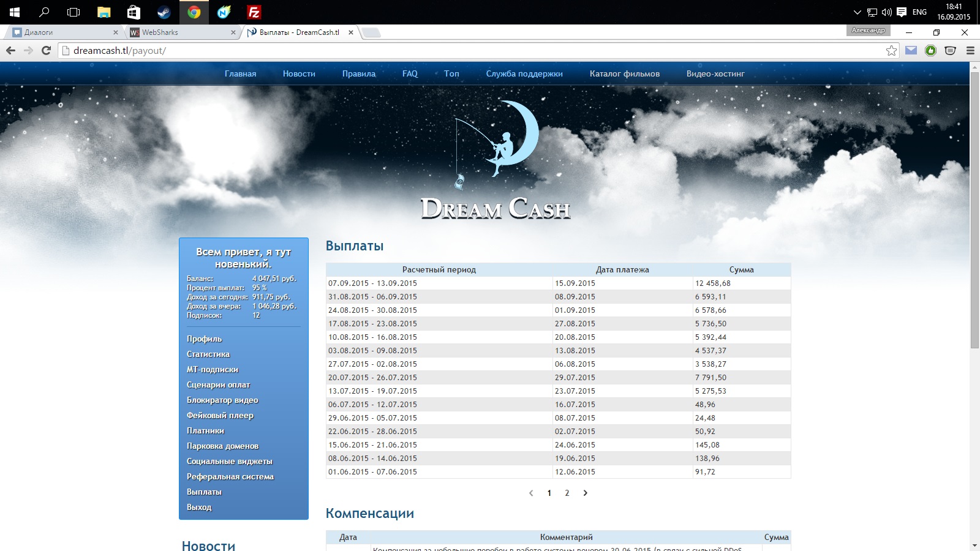Open the Фейковый плеер sidebar link
Image resolution: width=980 pixels, height=551 pixels.
click(x=220, y=415)
